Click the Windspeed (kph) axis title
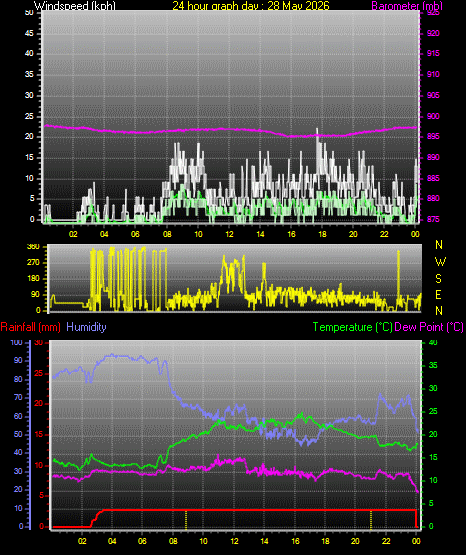The width and height of the screenshot is (466, 555). point(75,6)
